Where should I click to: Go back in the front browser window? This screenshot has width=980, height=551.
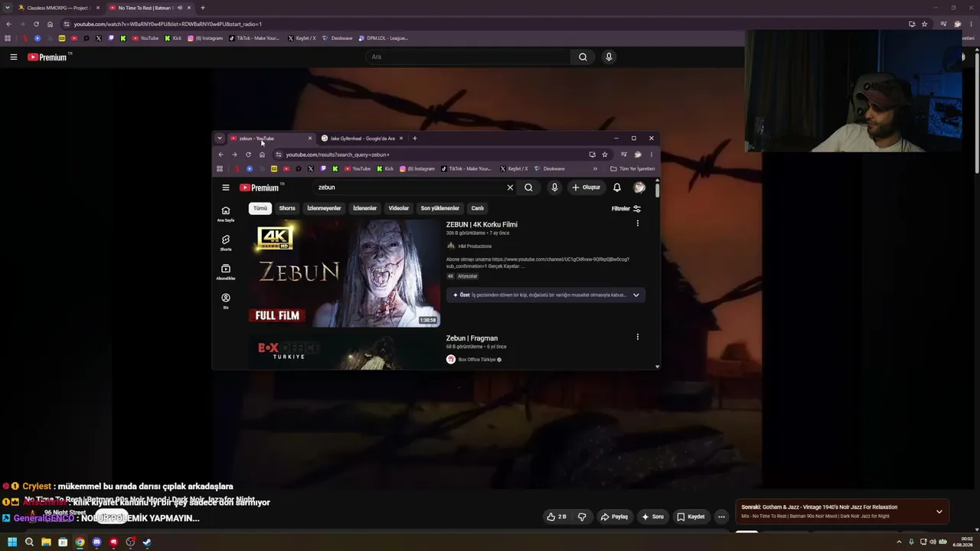pos(220,155)
